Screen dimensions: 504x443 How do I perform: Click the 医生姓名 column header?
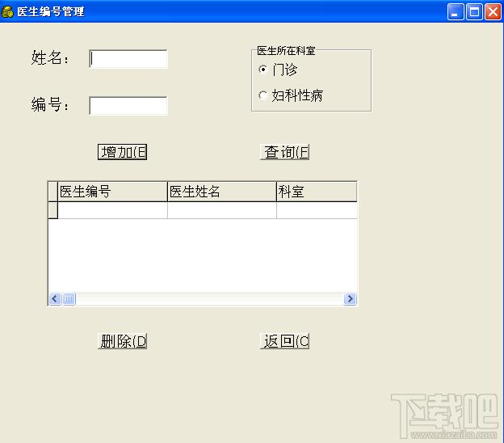pyautogui.click(x=222, y=192)
